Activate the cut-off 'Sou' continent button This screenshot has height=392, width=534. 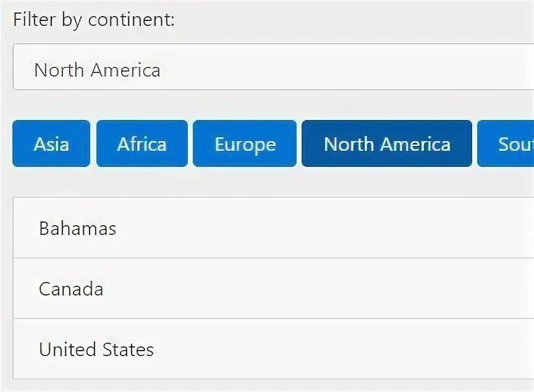pyautogui.click(x=506, y=143)
